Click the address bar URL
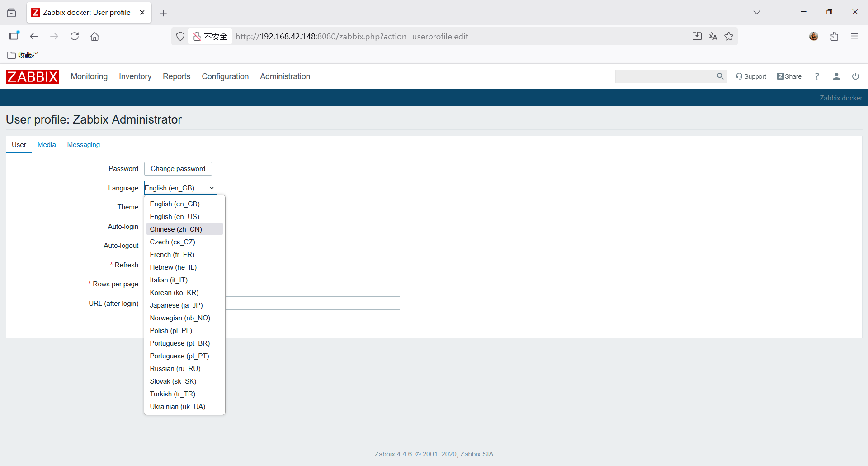This screenshot has height=466, width=868. point(352,36)
